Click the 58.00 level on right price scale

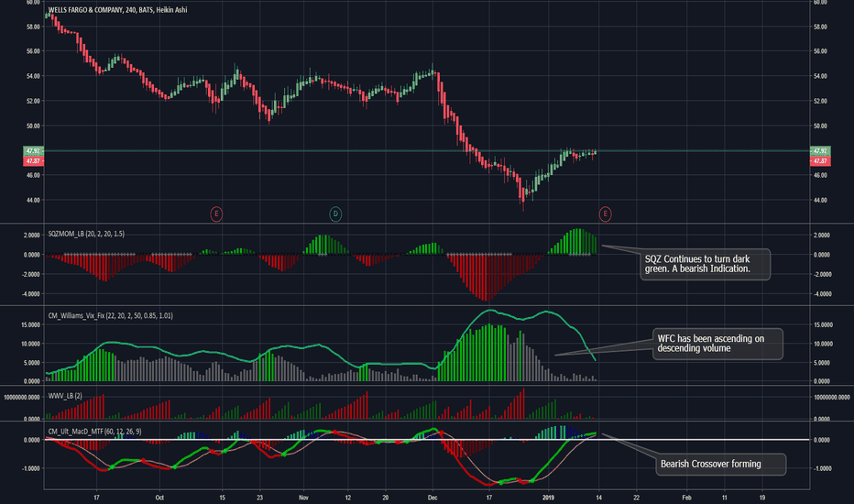[x=820, y=27]
